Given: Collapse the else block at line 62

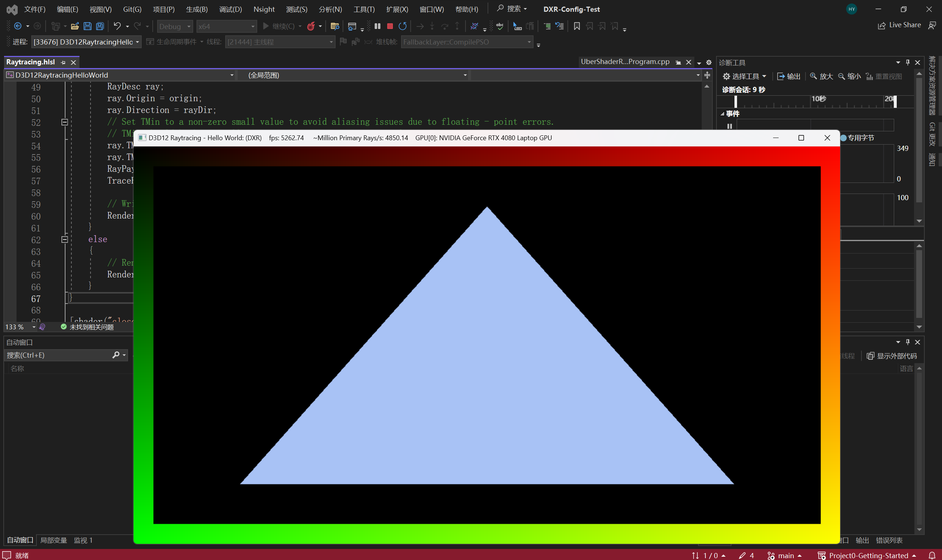Looking at the screenshot, I should coord(64,240).
